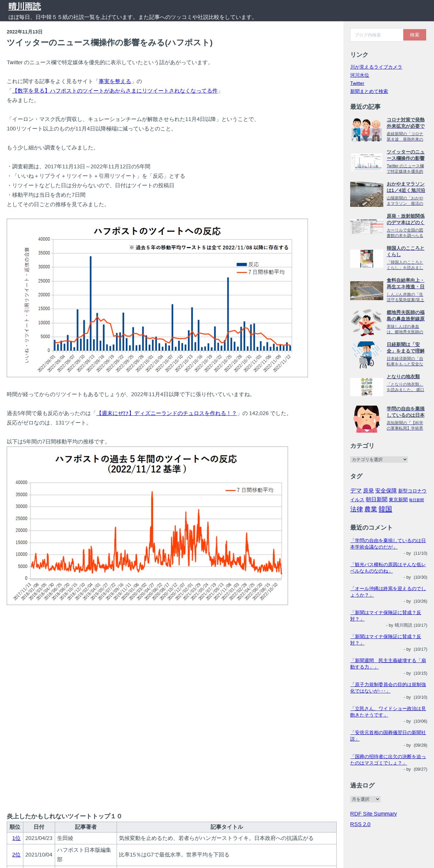Open the 晴川雨読 blog title link
The width and height of the screenshot is (434, 868).
tap(25, 6)
